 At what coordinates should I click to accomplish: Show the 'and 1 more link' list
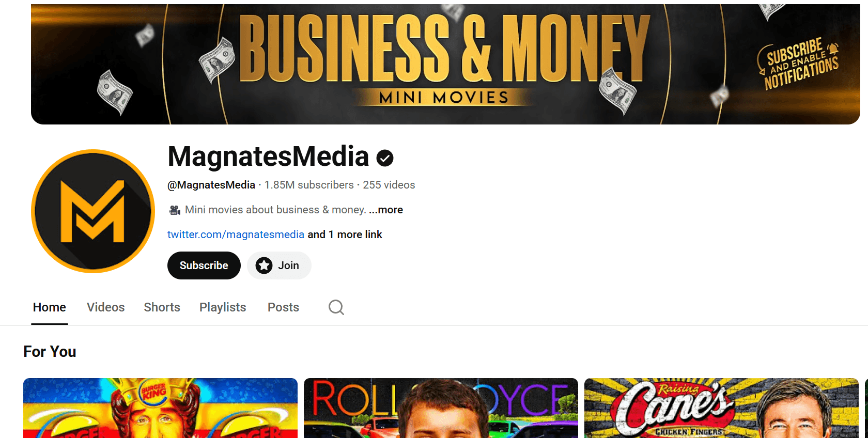pos(345,234)
